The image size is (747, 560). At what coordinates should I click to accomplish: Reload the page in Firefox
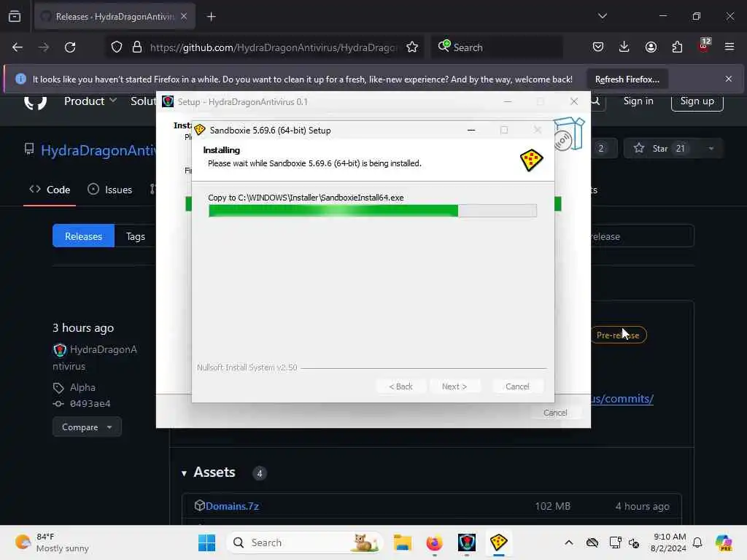click(x=70, y=47)
